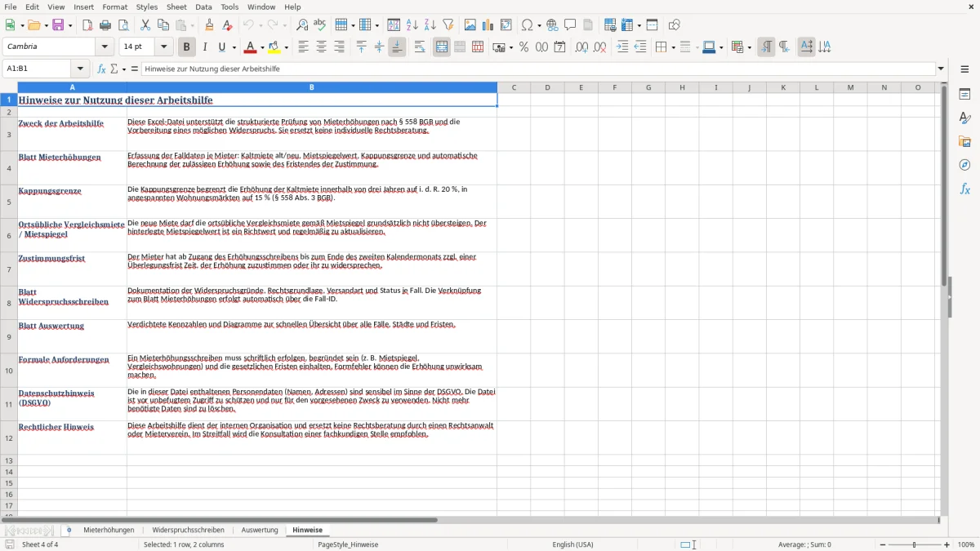Toggle Underline formatting
Image resolution: width=980 pixels, height=551 pixels.
[x=221, y=47]
